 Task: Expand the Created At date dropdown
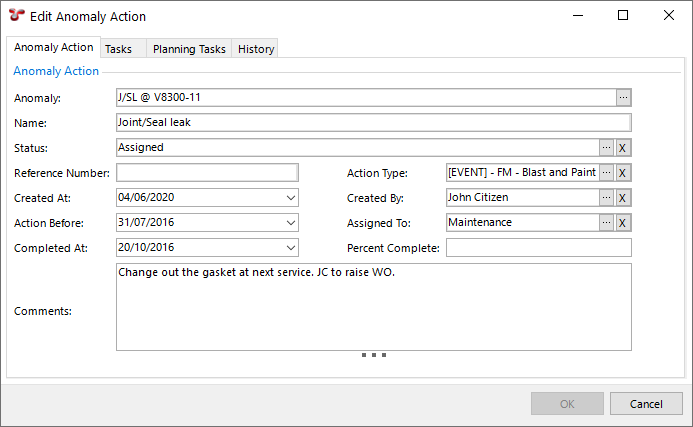click(290, 198)
